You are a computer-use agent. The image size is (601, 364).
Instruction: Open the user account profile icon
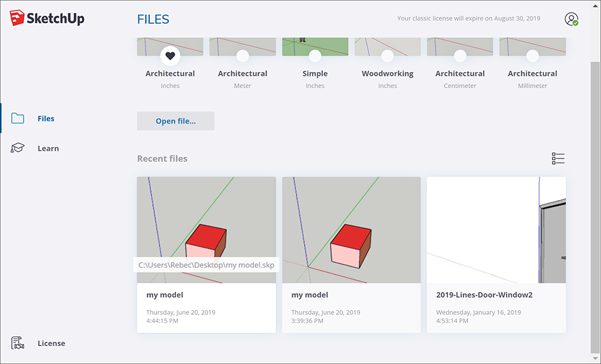click(x=571, y=19)
